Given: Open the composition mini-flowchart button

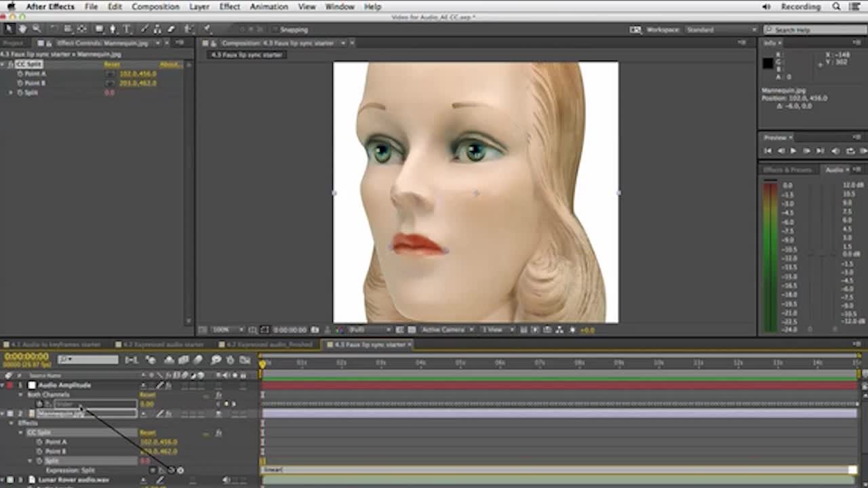Looking at the screenshot, I should coord(132,360).
